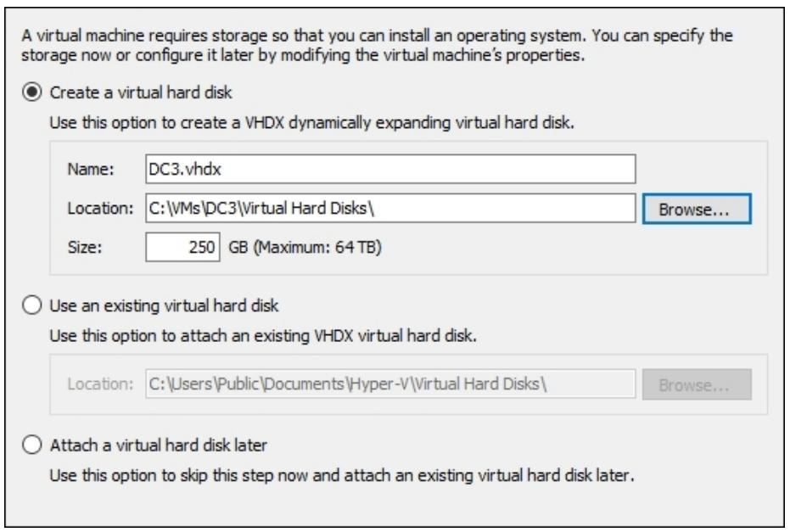Viewport: 790px width, 532px height.
Task: Click the skip this step now description text
Action: click(x=341, y=475)
